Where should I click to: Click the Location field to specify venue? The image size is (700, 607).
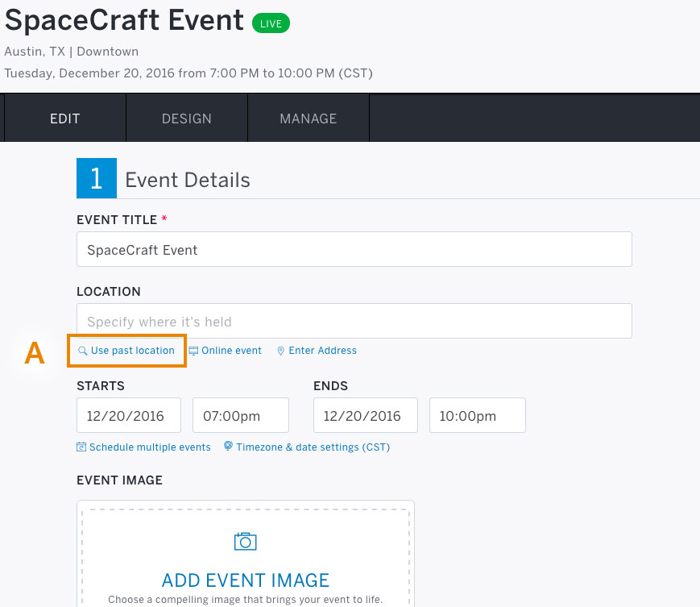354,321
